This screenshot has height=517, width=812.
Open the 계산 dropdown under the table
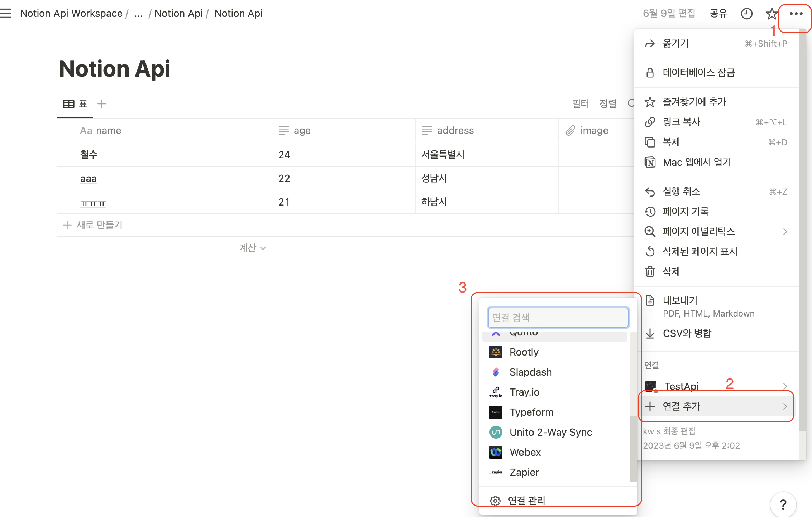(x=252, y=248)
